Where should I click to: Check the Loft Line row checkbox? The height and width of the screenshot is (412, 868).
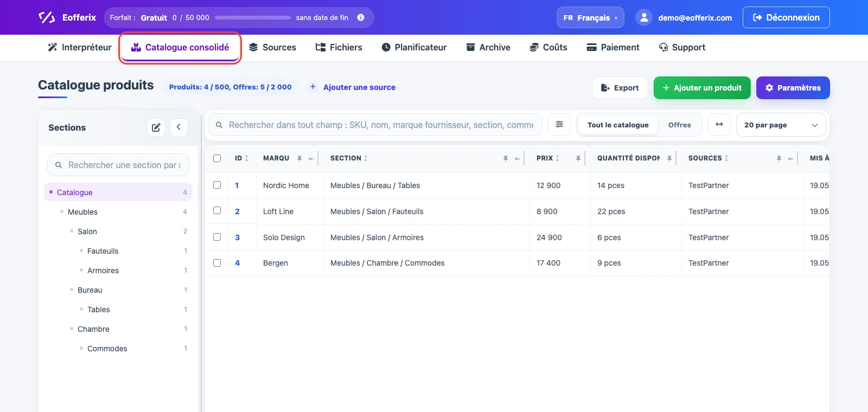tap(217, 210)
